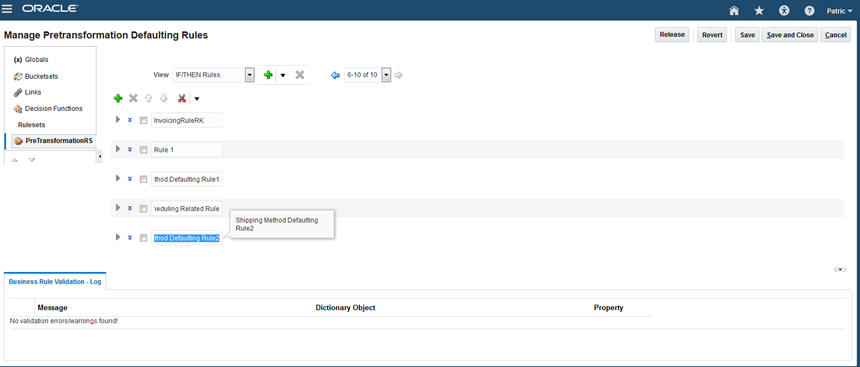Screen dimensions: 860x367
Task: Check the Defaulting Rule2 checkbox
Action: [x=143, y=238]
